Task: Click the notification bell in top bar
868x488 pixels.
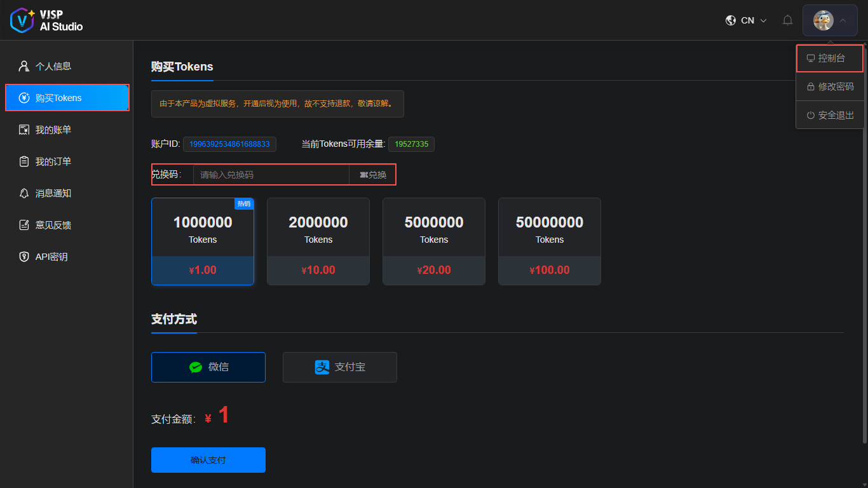Action: 787,20
